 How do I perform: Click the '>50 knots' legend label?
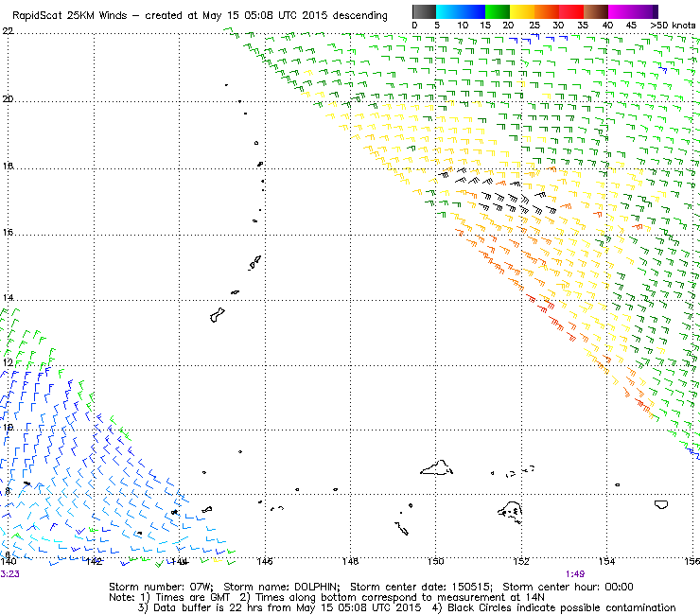tap(673, 26)
